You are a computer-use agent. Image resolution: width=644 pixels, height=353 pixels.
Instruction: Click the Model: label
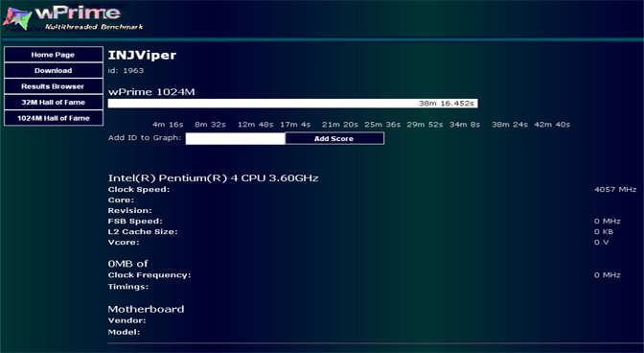124,332
